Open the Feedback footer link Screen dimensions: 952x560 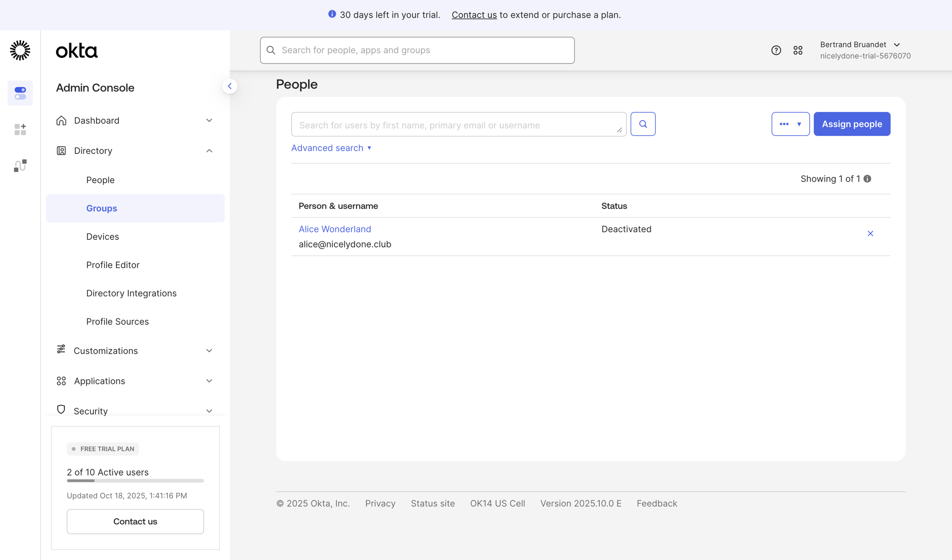[x=657, y=503]
